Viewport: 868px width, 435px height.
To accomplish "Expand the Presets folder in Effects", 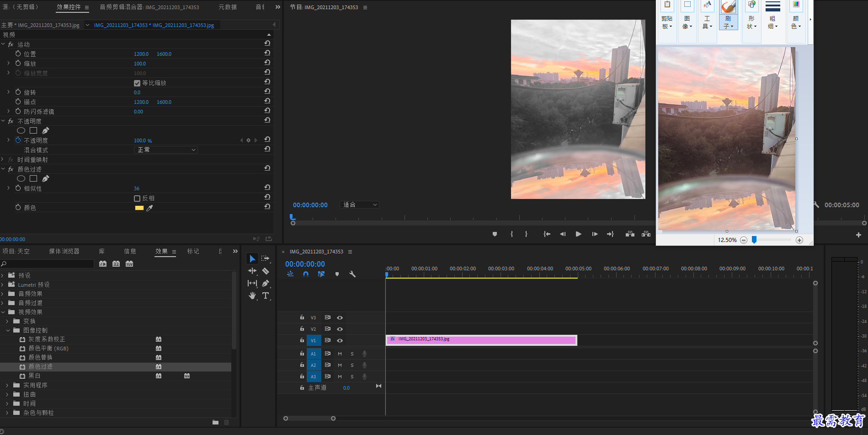I will pyautogui.click(x=3, y=275).
